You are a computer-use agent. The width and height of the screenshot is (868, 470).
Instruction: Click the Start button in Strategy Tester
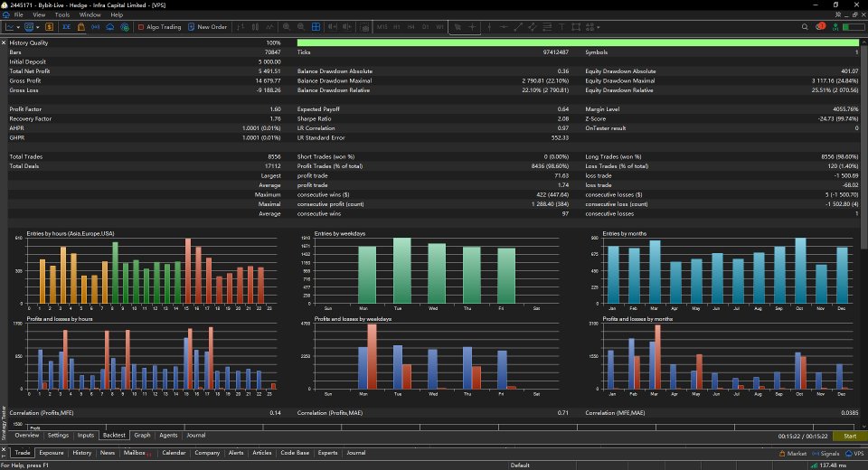click(x=850, y=437)
